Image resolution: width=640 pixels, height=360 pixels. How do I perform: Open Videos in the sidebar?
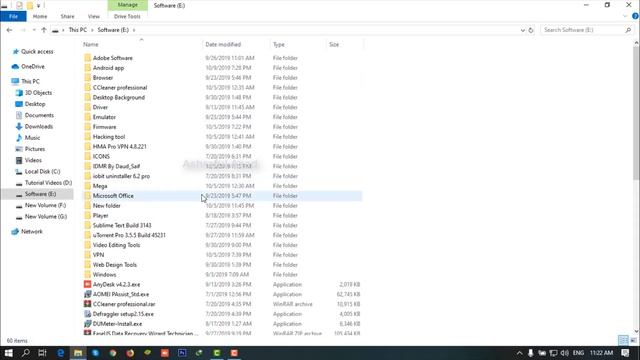33,160
